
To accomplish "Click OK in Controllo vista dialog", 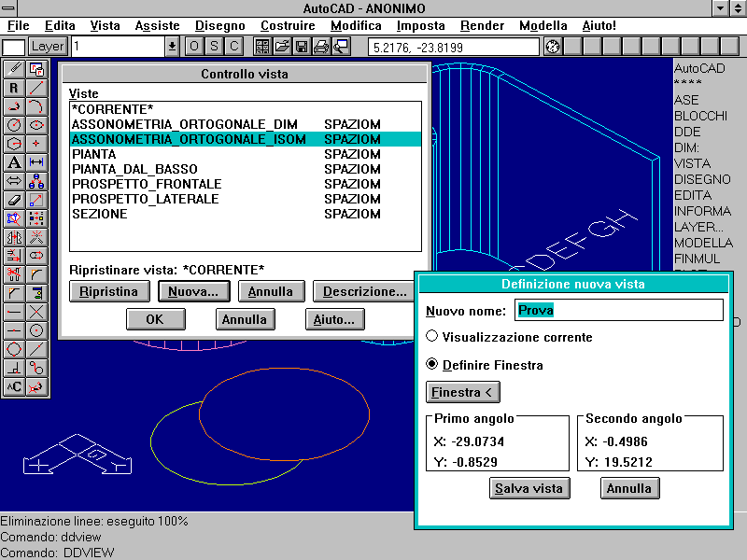I will tap(155, 319).
